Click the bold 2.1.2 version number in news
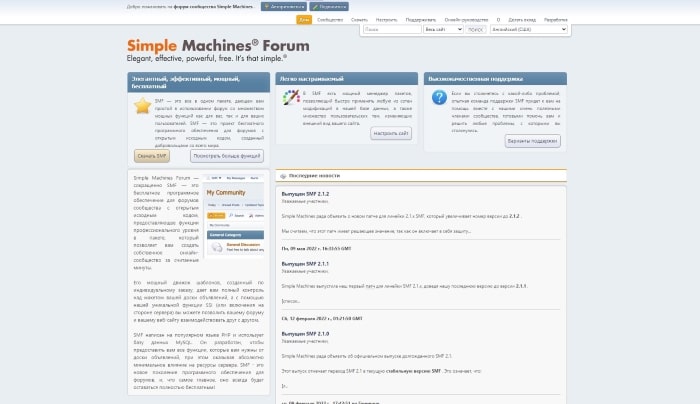 (514, 216)
